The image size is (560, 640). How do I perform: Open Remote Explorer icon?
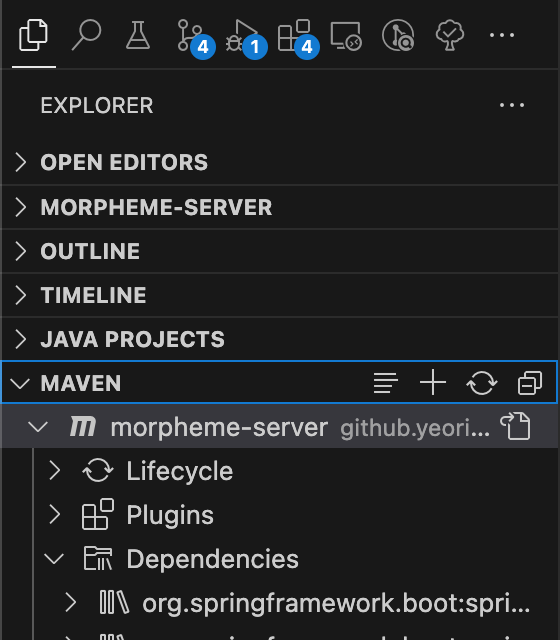click(346, 36)
